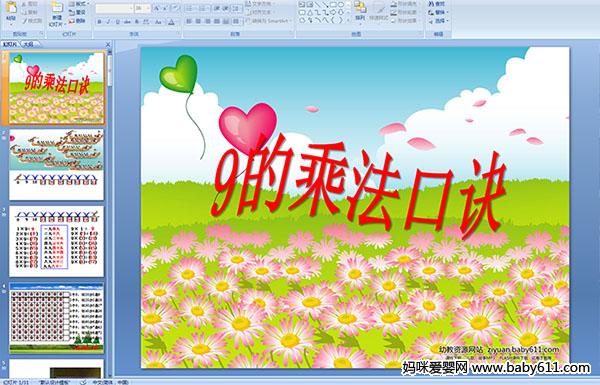Select the third slide thumbnail with multiplication table

tap(56, 241)
